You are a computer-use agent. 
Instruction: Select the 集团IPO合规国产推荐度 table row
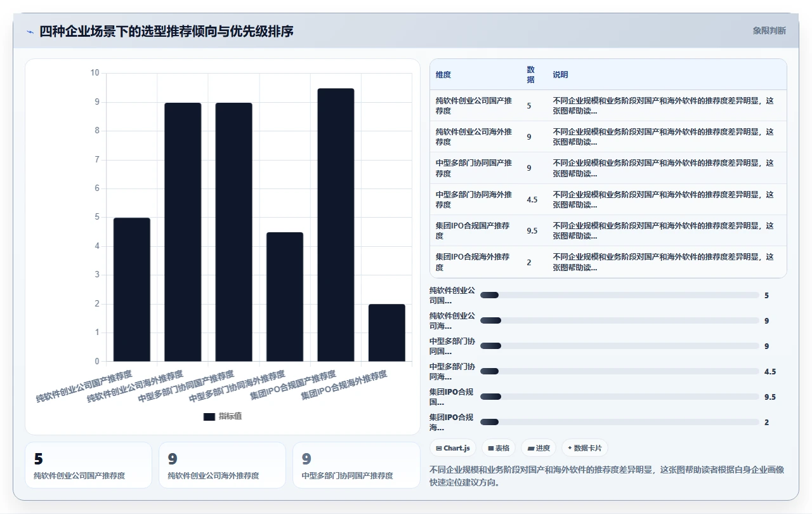pyautogui.click(x=608, y=231)
